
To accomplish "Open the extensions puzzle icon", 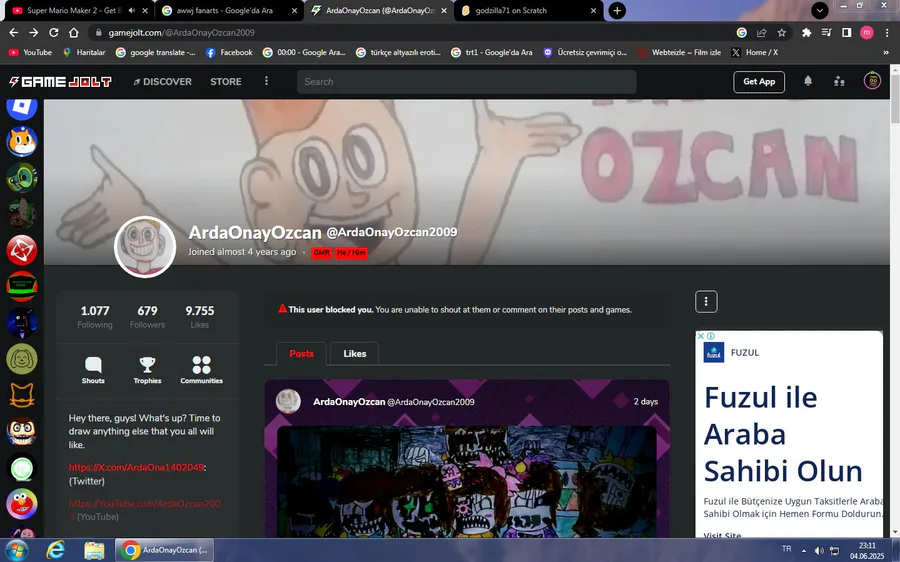I will [x=806, y=33].
